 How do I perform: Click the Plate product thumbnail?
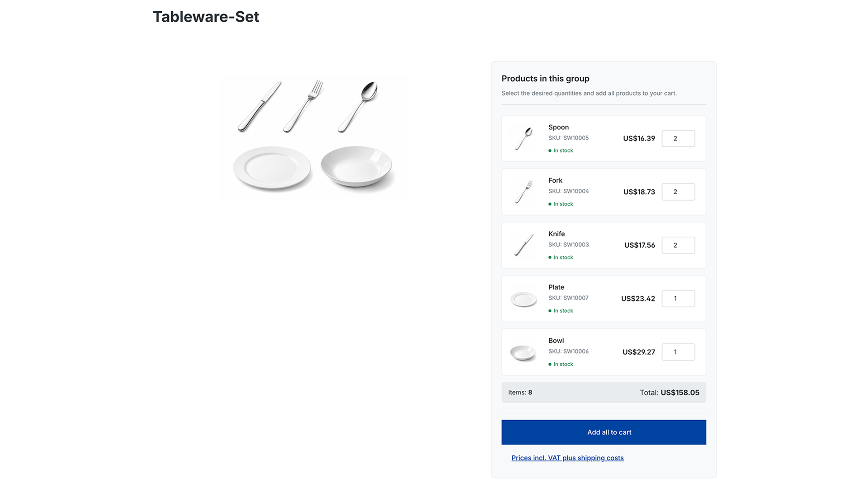coord(524,299)
